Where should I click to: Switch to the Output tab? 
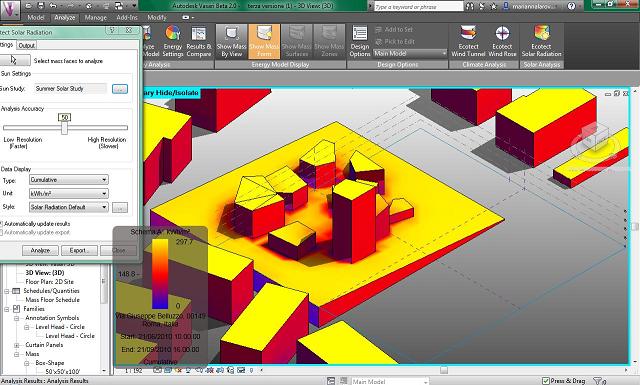pos(27,45)
